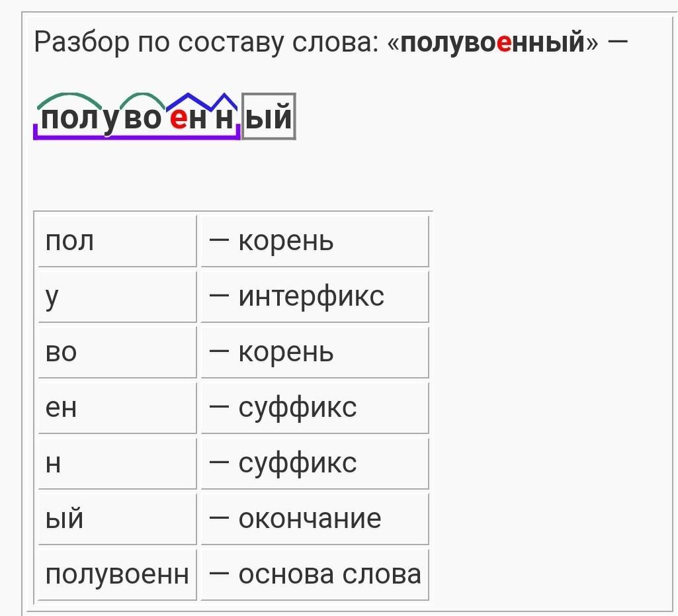Click the green arc over «во»
The image size is (678, 616).
142,99
